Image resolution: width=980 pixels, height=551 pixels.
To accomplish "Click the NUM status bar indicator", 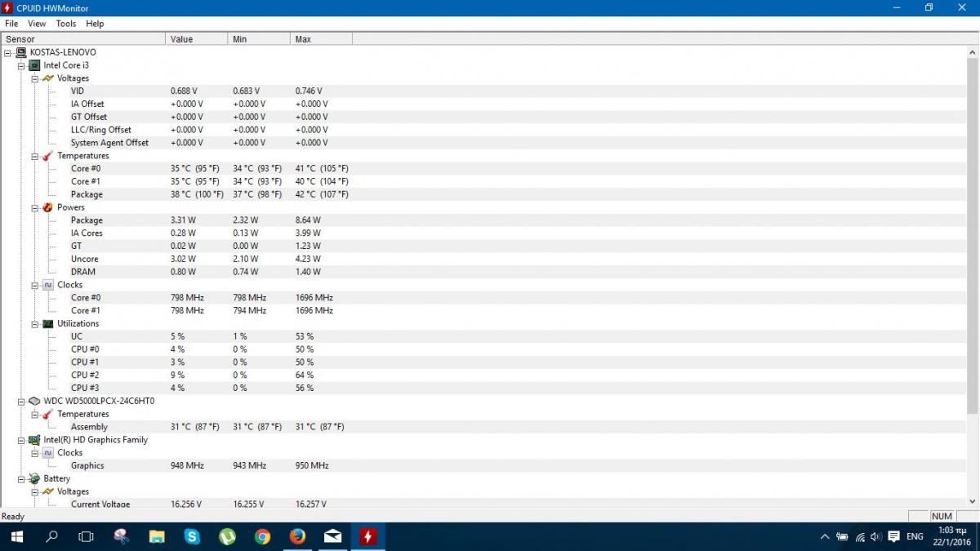I will tap(942, 516).
